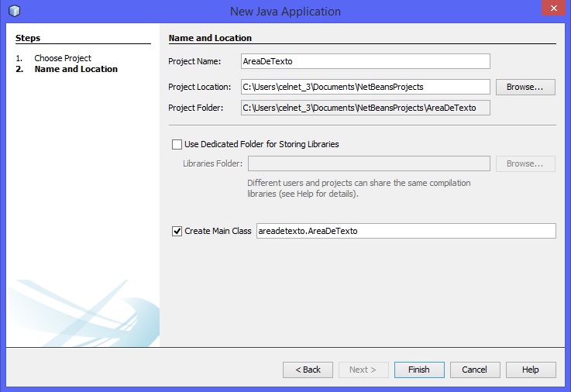The width and height of the screenshot is (571, 392).
Task: Click the Project Name text field
Action: point(366,61)
